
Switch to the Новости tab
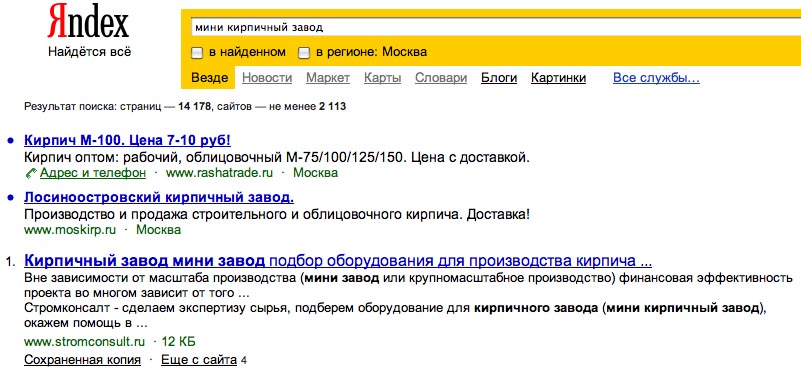267,78
